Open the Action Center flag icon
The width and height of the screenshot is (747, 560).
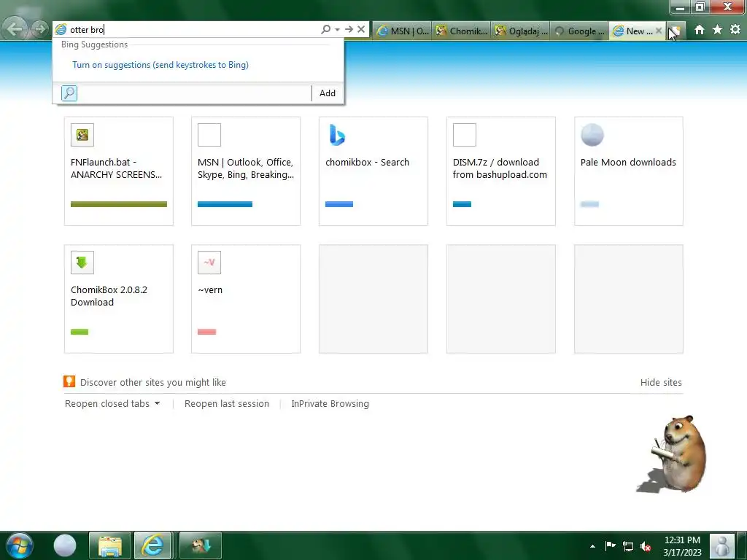tap(611, 545)
